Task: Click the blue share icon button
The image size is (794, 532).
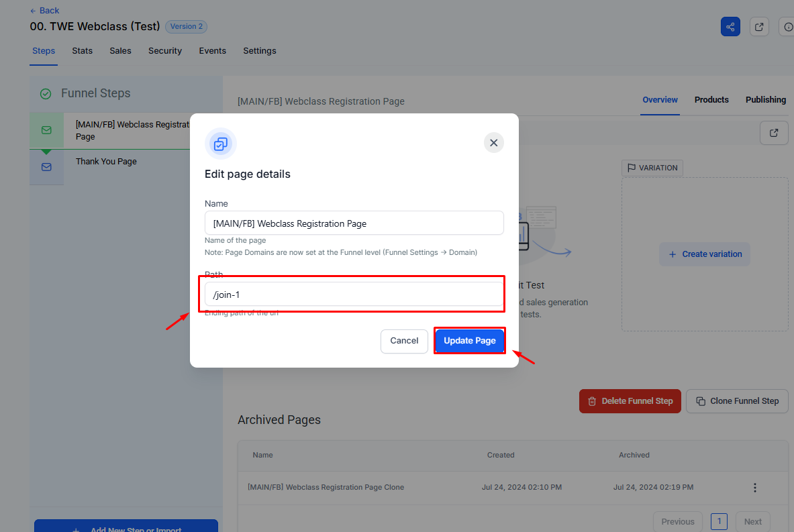Action: [730, 27]
